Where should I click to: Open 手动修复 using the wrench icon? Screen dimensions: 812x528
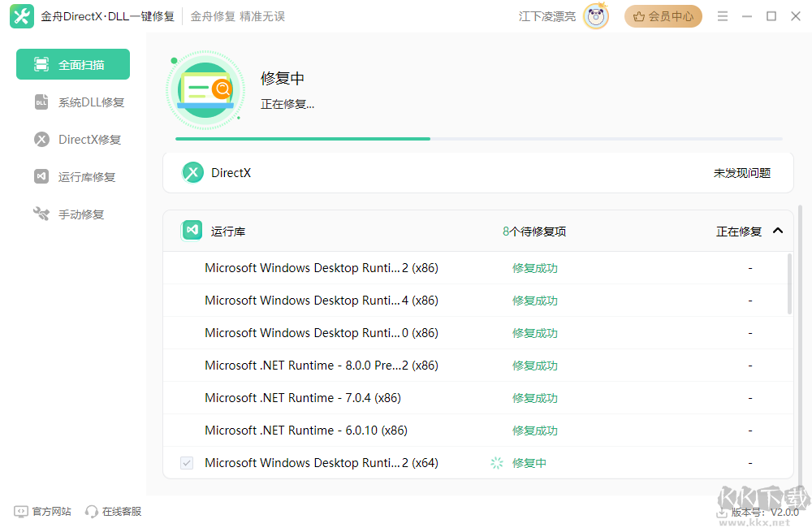pos(41,214)
